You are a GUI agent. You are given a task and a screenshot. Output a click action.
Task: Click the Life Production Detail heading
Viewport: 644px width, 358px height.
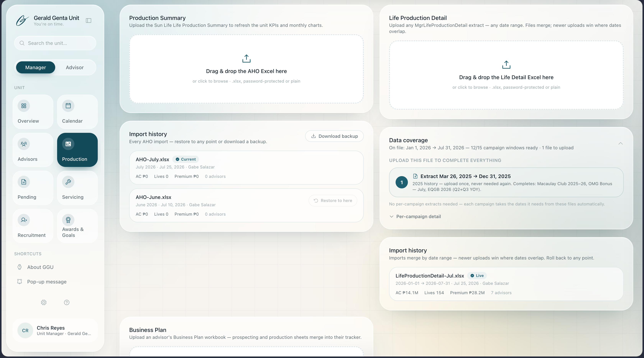418,18
